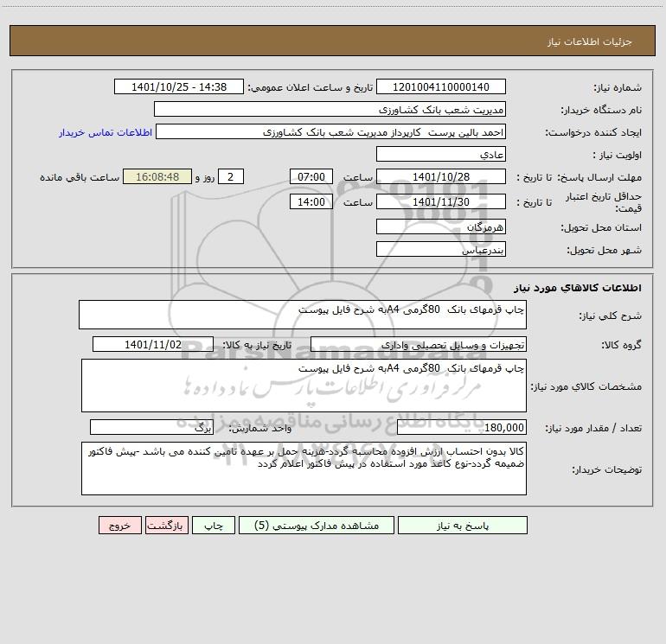
Task: Click the label تعداد / مقدار مورد نیاز
Action: point(593,428)
